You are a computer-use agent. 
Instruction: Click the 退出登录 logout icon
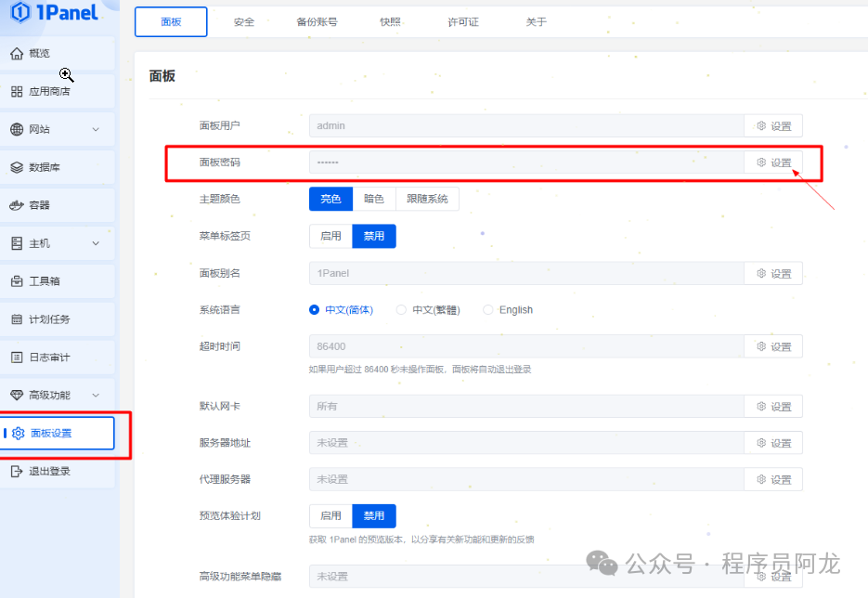[17, 472]
